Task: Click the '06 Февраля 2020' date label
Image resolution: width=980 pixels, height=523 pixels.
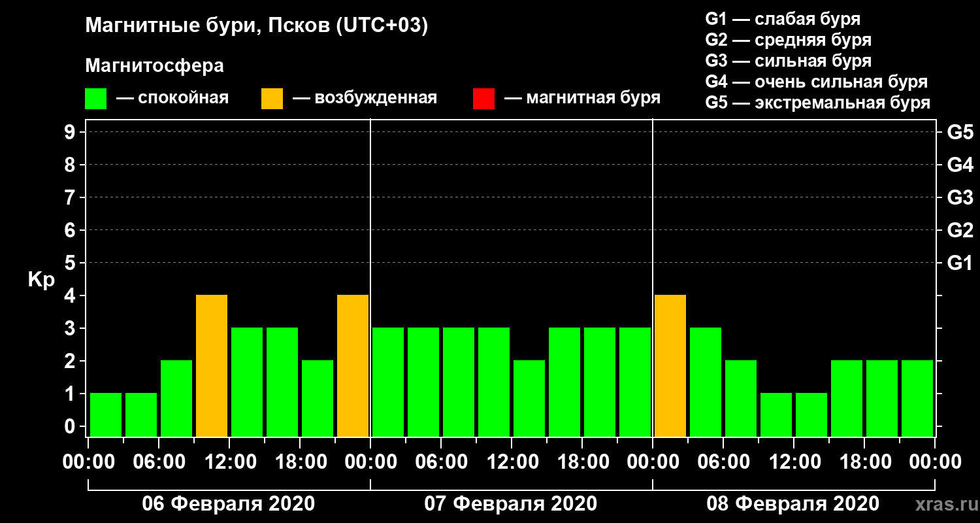Action: (229, 503)
